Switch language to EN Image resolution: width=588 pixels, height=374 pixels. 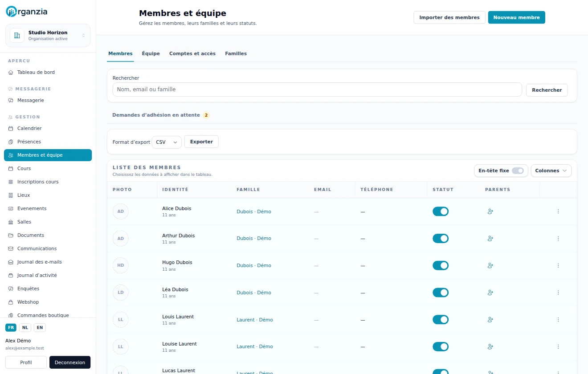[40, 328]
